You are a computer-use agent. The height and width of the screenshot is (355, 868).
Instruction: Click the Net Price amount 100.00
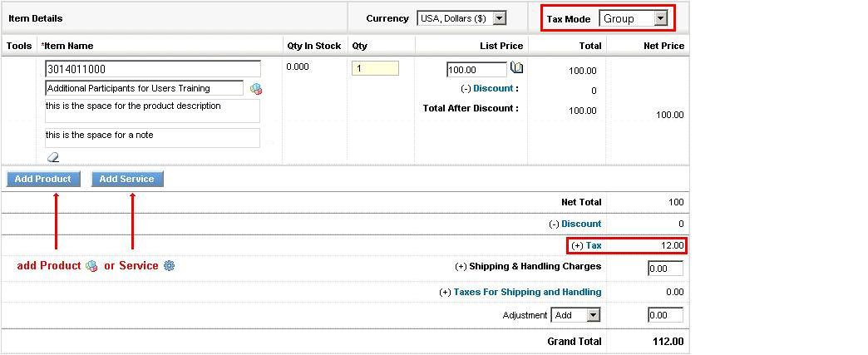(x=670, y=116)
